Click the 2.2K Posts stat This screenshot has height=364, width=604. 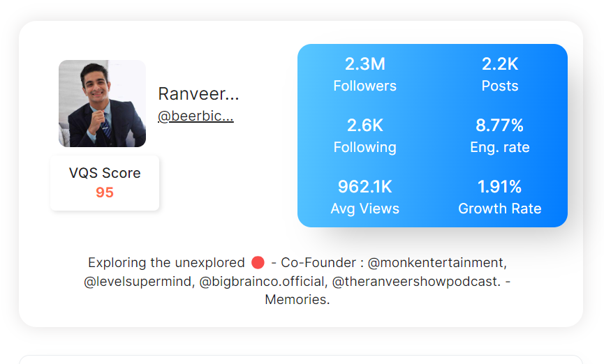500,75
